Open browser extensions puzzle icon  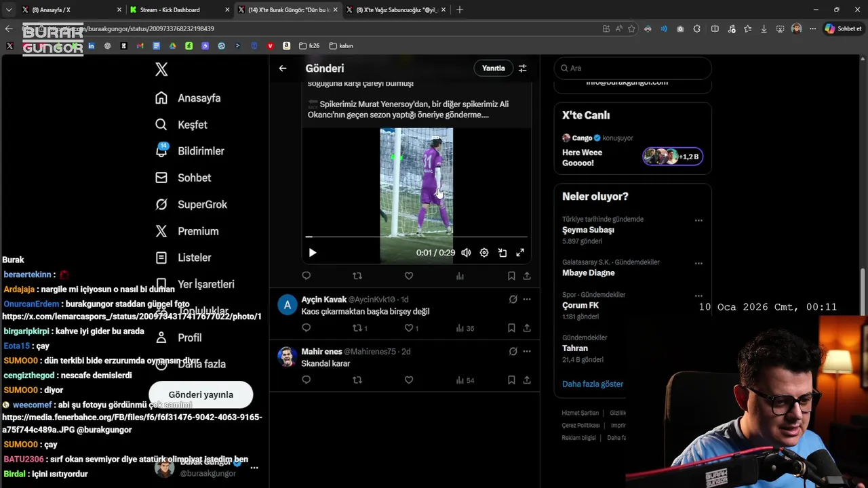pos(696,28)
